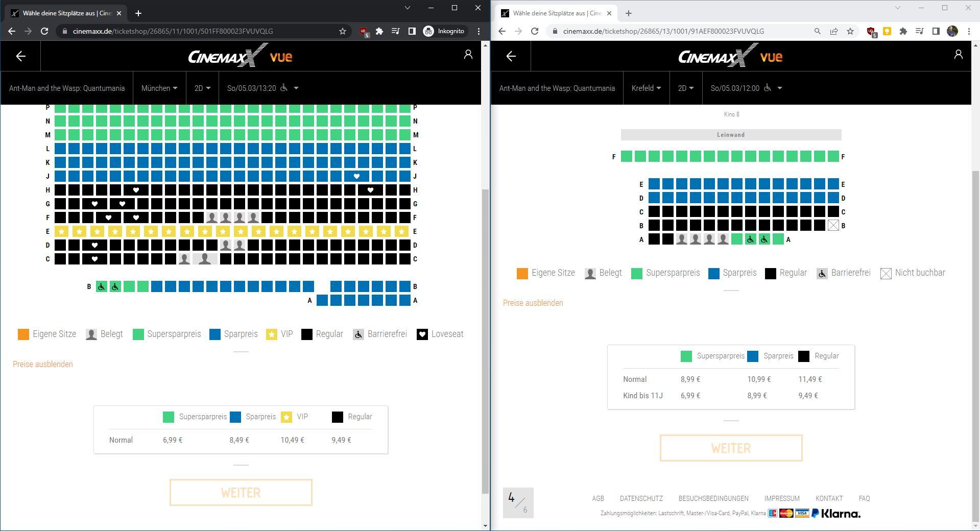Screen dimensions: 980x531
Task: Open München cinema location dropdown
Action: pyautogui.click(x=159, y=88)
